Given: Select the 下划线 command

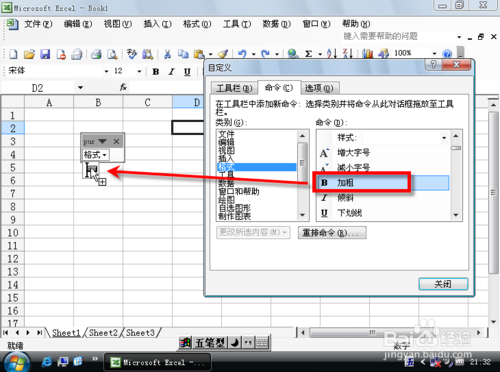Looking at the screenshot, I should [383, 213].
